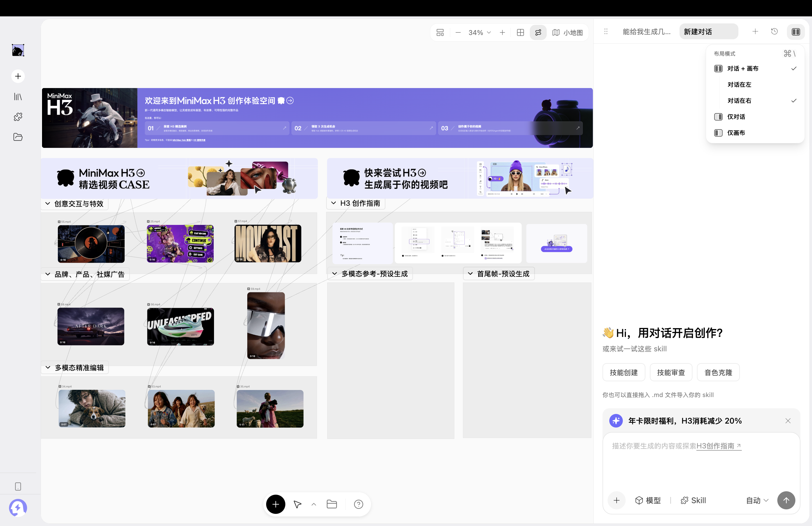
Task: Open the Skill selector in chat input
Action: (x=693, y=500)
